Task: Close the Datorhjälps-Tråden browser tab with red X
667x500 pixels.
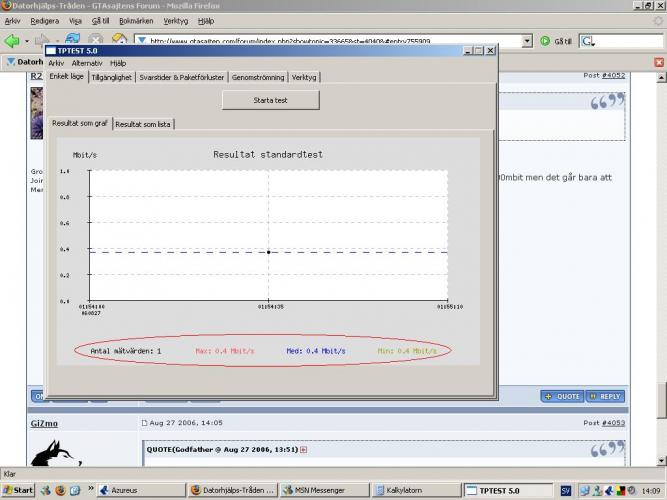Action: (x=659, y=62)
